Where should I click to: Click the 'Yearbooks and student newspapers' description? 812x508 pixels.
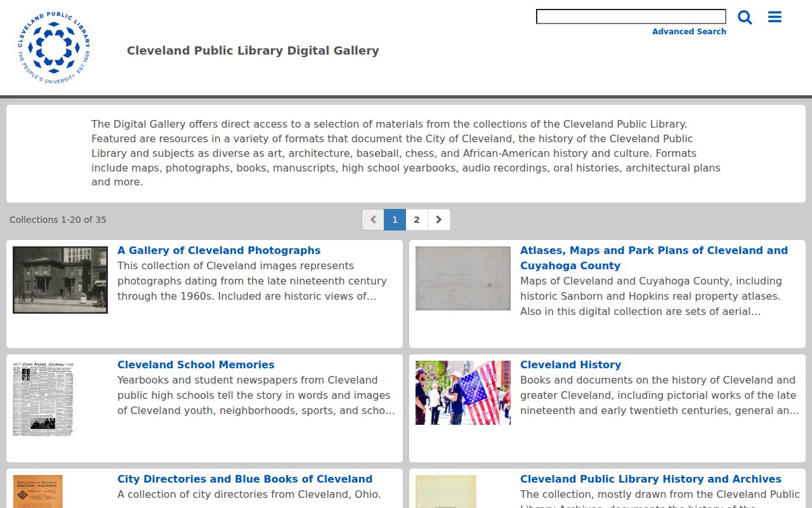[256, 395]
